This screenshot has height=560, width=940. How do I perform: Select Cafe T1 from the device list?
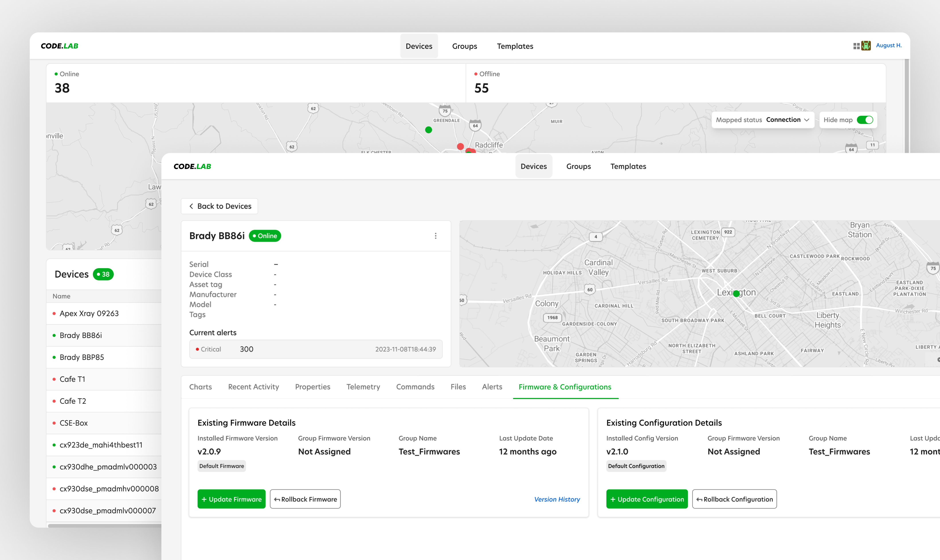click(x=72, y=379)
